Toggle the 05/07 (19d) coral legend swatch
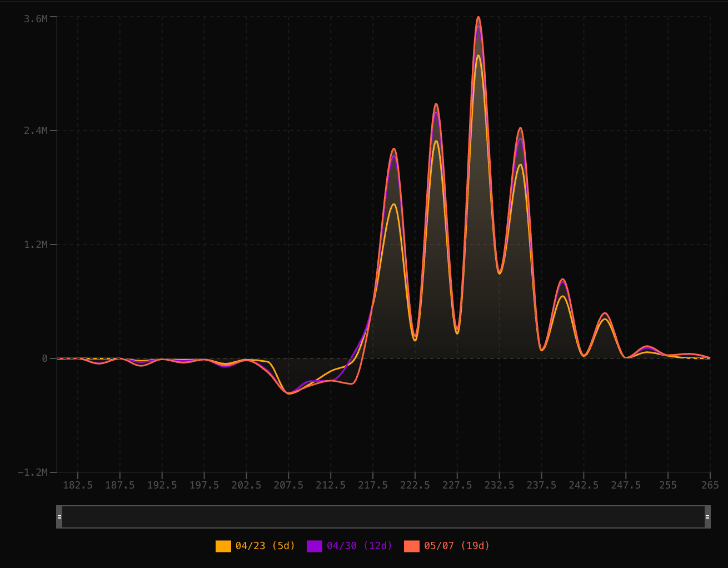Screen dimensions: 728x568 pyautogui.click(x=412, y=546)
